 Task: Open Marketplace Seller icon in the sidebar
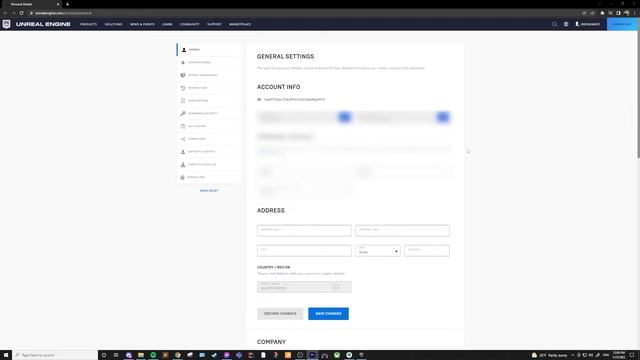coord(183,164)
